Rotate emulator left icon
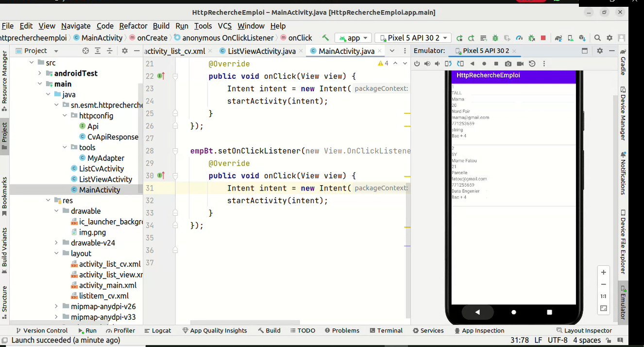 [x=448, y=64]
